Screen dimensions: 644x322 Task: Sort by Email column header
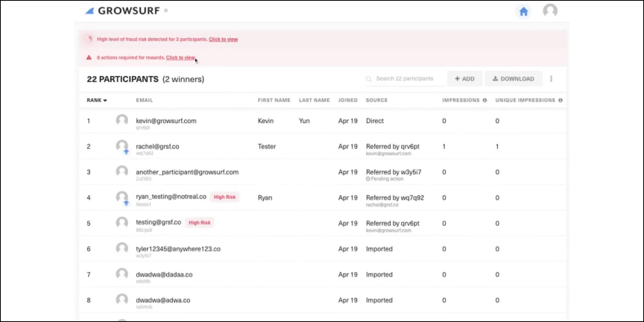click(144, 100)
